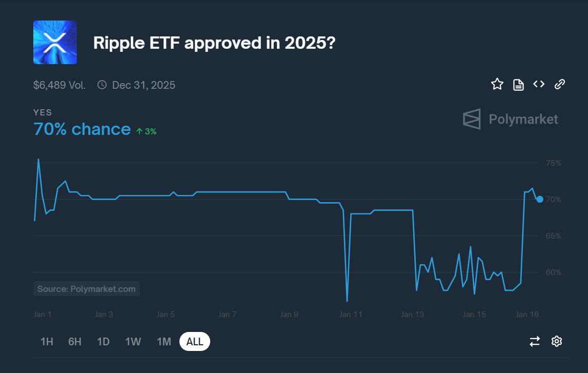The height and width of the screenshot is (373, 588).
Task: Click the clock icon beside Dec 31, 2025
Action: point(102,85)
